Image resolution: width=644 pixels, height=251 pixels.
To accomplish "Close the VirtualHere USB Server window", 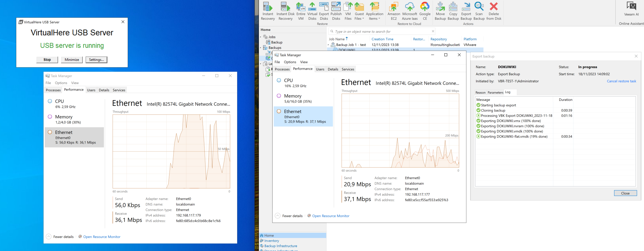I will pyautogui.click(x=123, y=22).
